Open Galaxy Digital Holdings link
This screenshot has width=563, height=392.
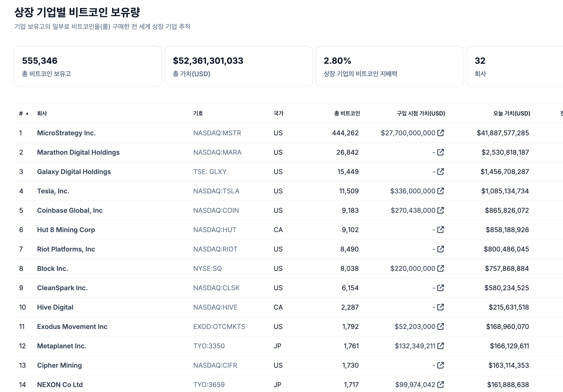click(x=74, y=172)
